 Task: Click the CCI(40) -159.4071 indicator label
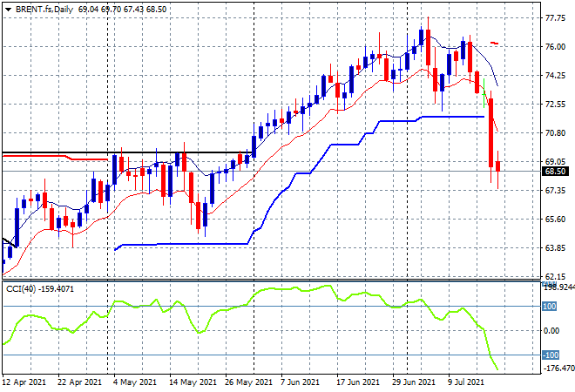pos(40,289)
